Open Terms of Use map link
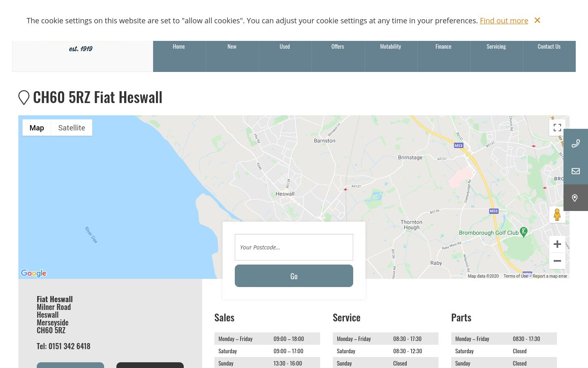 click(516, 276)
